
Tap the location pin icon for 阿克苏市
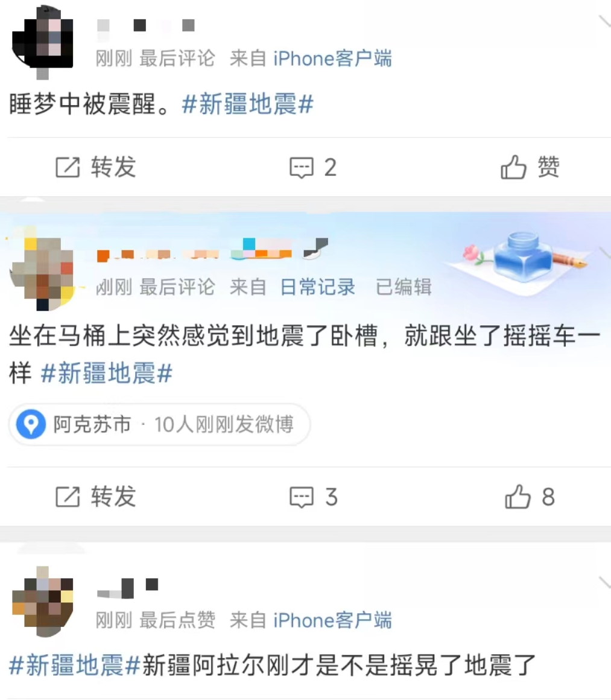point(31,424)
